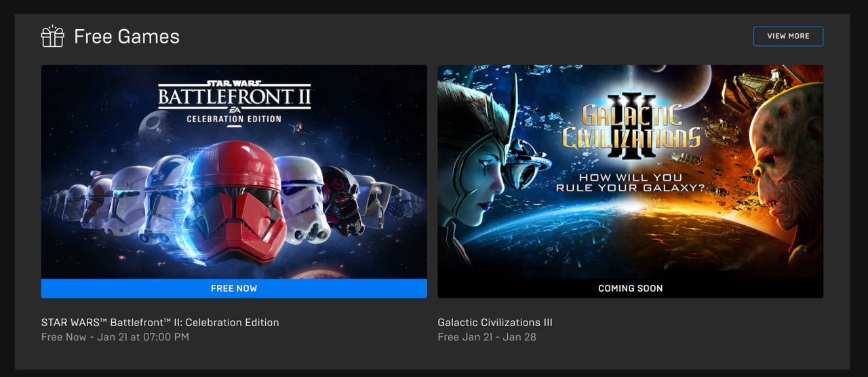868x377 pixels.
Task: Click the Free Jan 21 - Jan 28 text
Action: click(487, 337)
